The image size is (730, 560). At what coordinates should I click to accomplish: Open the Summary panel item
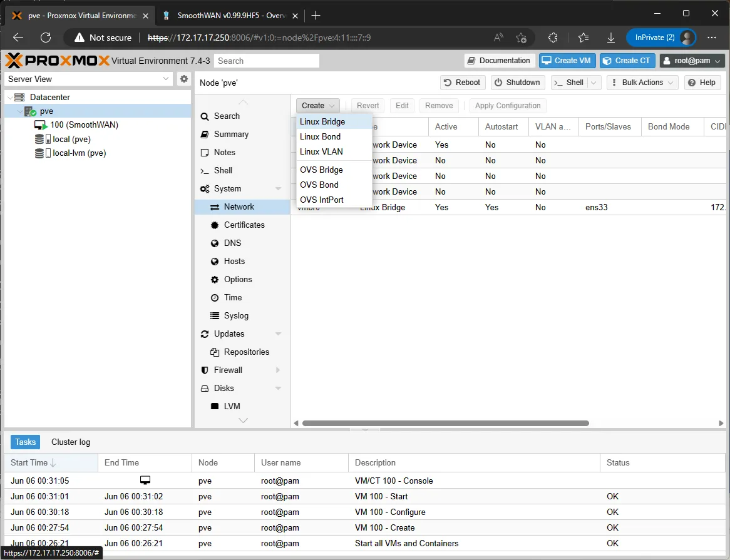[242, 135]
